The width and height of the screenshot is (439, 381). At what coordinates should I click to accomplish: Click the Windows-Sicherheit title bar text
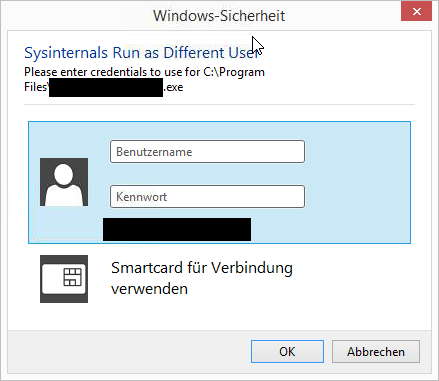coord(219,16)
